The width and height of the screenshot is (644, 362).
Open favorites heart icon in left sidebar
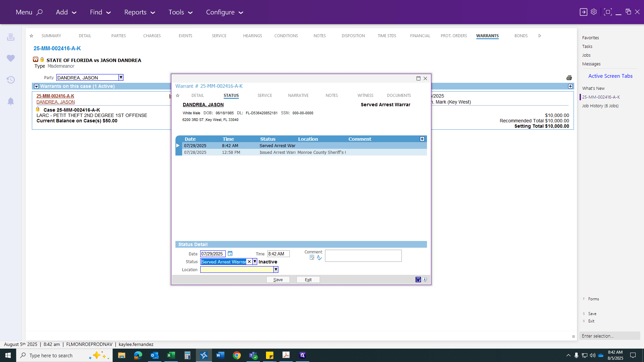coord(11,58)
